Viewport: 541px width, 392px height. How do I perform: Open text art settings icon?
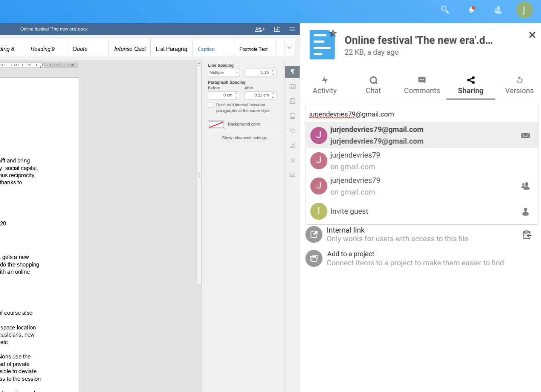(x=292, y=160)
